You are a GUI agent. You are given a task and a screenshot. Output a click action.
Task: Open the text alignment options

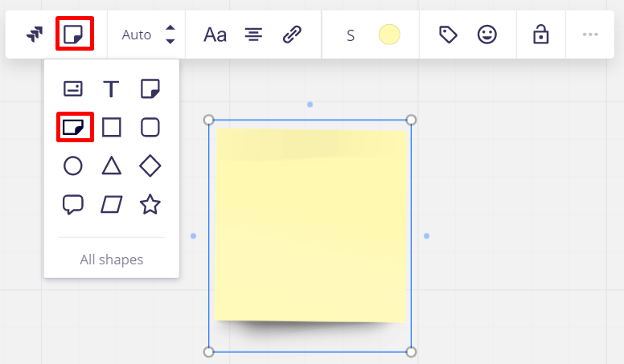[x=253, y=35]
